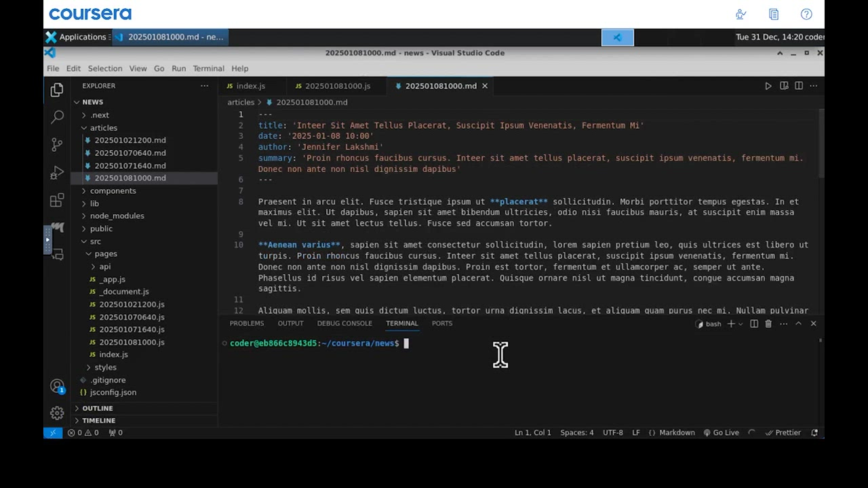This screenshot has height=488, width=868.
Task: Click the date and time clock
Action: click(x=769, y=37)
